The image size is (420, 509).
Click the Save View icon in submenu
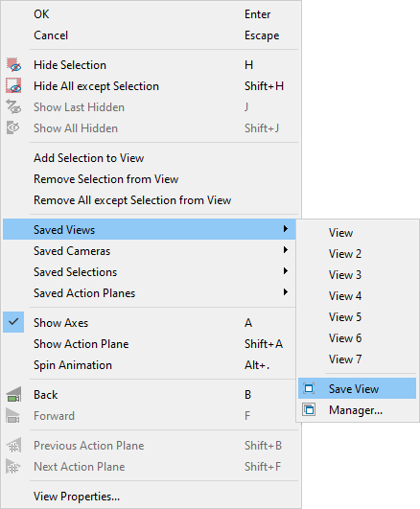coord(309,388)
